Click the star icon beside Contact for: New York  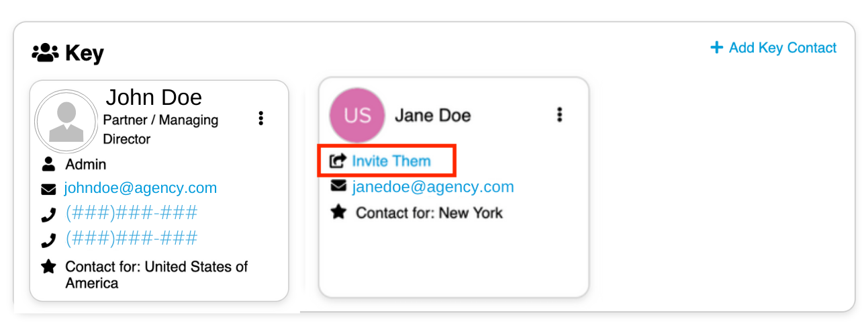(338, 212)
